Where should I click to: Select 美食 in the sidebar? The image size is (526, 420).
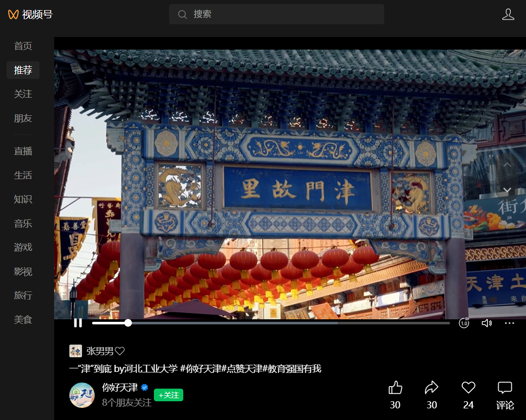pos(23,320)
